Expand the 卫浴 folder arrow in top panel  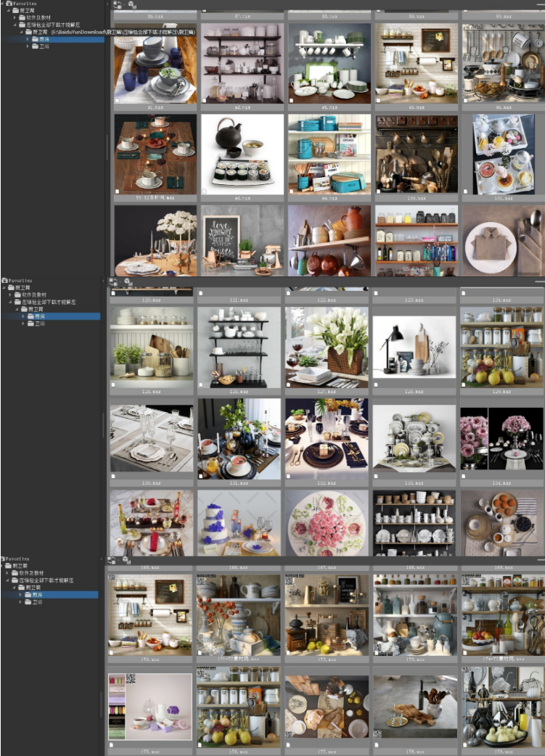tap(28, 46)
